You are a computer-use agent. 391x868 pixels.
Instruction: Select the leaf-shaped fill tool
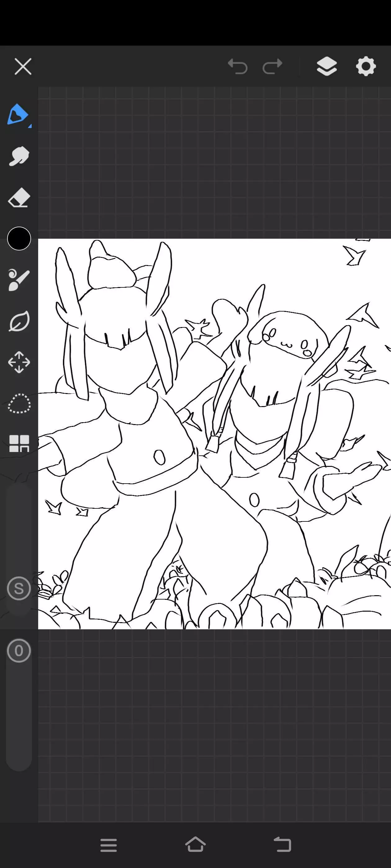point(19,321)
